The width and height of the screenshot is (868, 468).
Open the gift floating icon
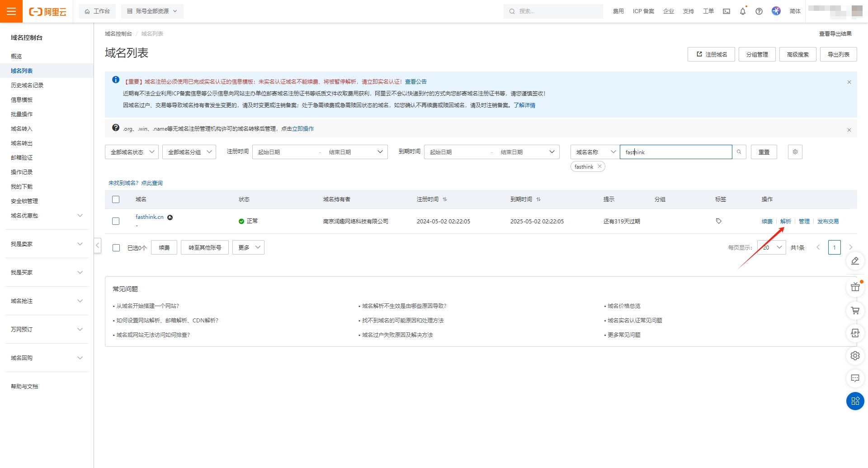pos(855,287)
